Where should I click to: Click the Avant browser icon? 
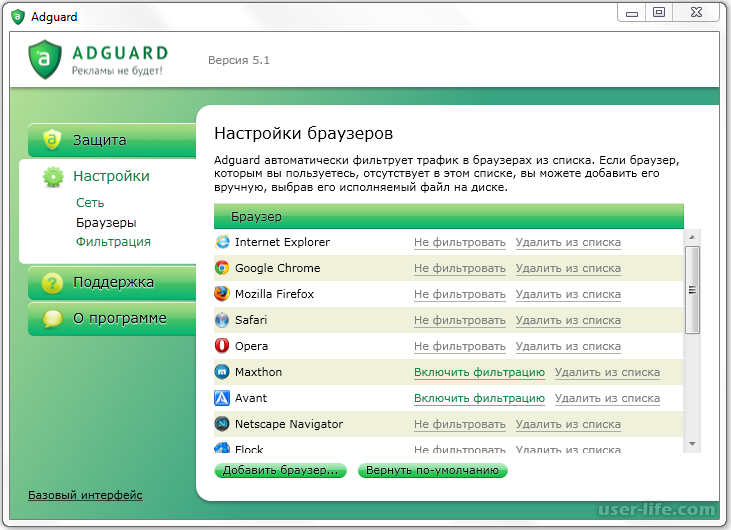click(222, 398)
